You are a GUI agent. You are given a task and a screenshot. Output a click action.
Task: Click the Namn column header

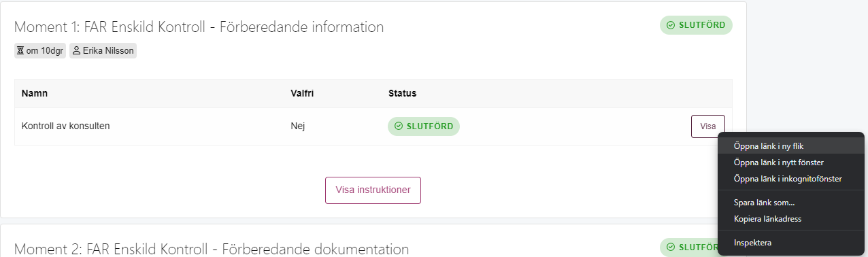click(x=34, y=93)
